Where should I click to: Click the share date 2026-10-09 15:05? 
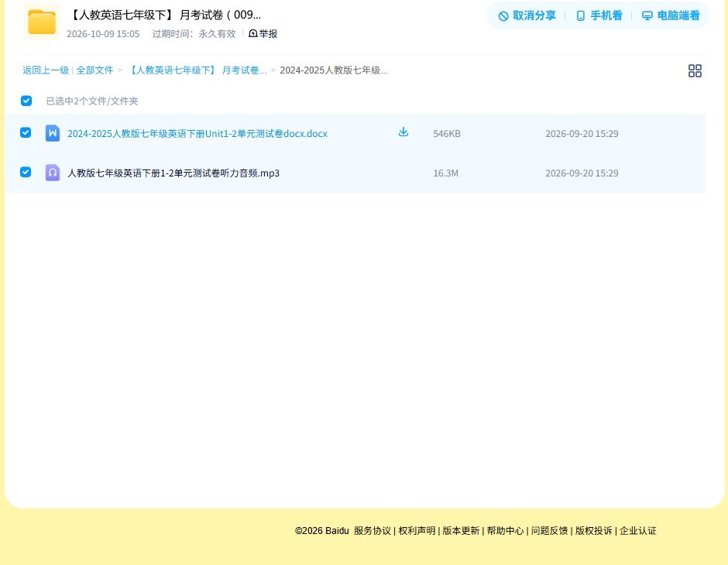click(103, 34)
